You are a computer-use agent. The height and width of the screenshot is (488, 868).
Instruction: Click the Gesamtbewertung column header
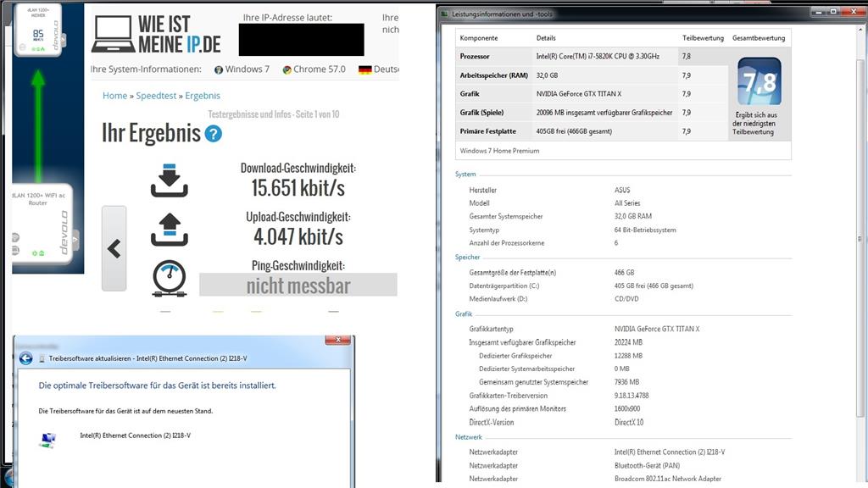click(759, 38)
